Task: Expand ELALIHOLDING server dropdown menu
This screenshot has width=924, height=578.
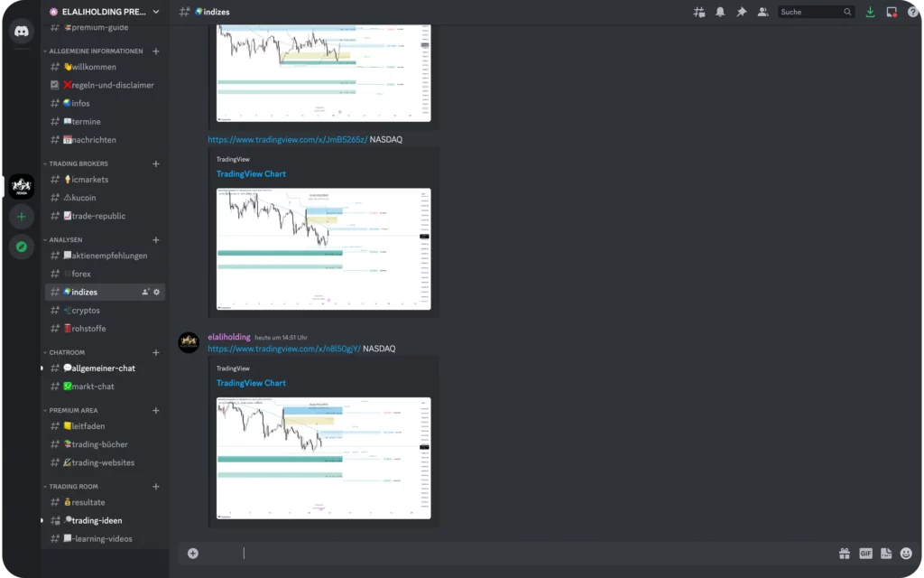Action: [x=156, y=12]
